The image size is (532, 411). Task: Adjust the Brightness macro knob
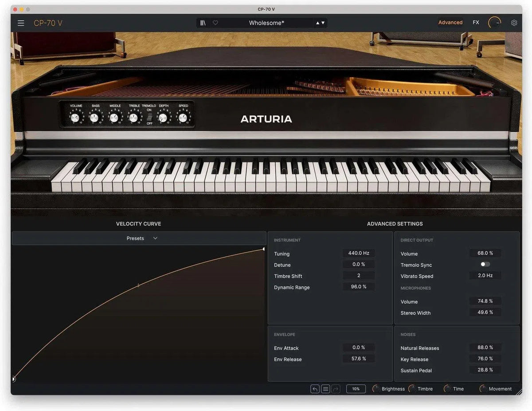click(x=376, y=388)
